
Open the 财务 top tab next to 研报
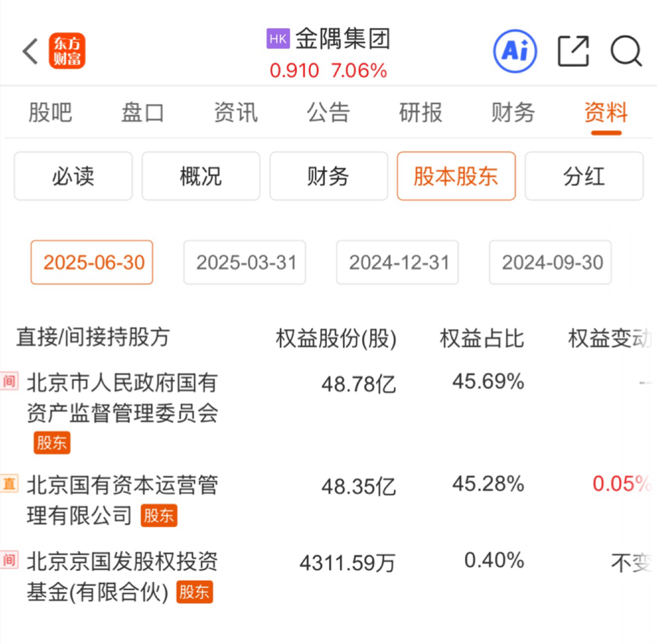pos(513,113)
